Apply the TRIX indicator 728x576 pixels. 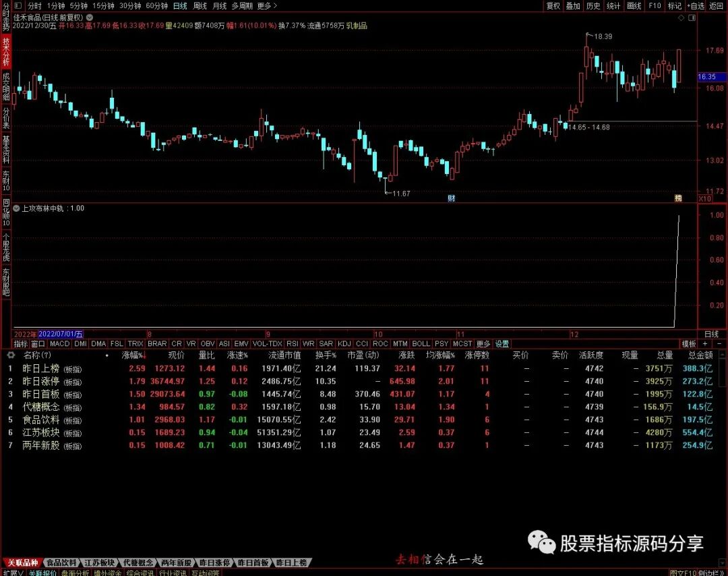(135, 344)
